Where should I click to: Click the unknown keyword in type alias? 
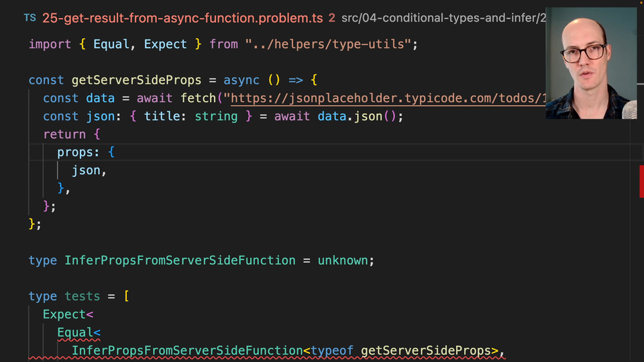[x=343, y=260]
